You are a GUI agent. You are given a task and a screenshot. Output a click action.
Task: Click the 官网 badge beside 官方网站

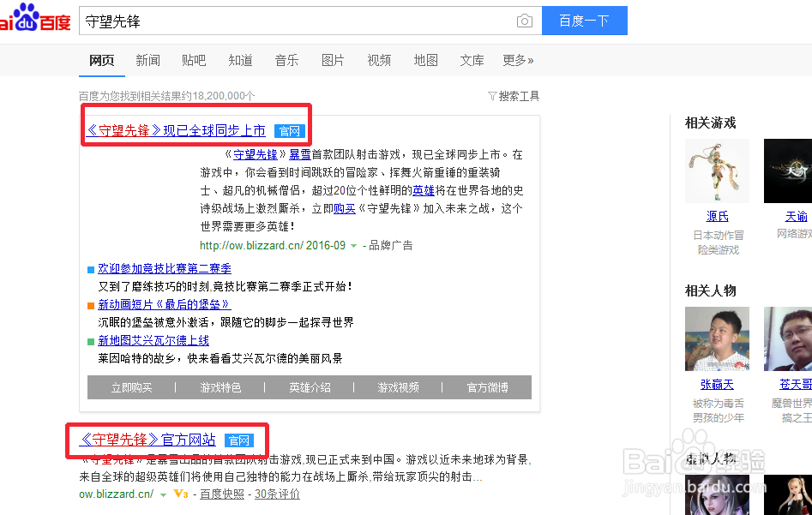coord(238,440)
